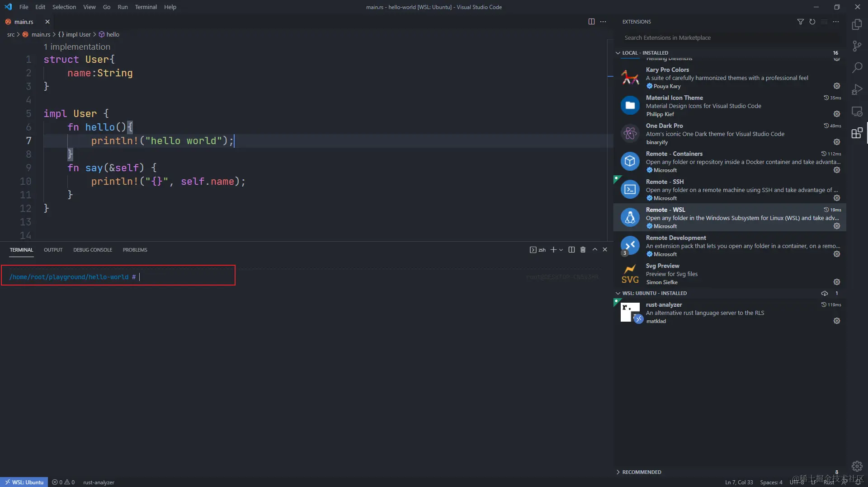Open gear settings for Svg Preview
868x487 pixels.
tap(837, 282)
